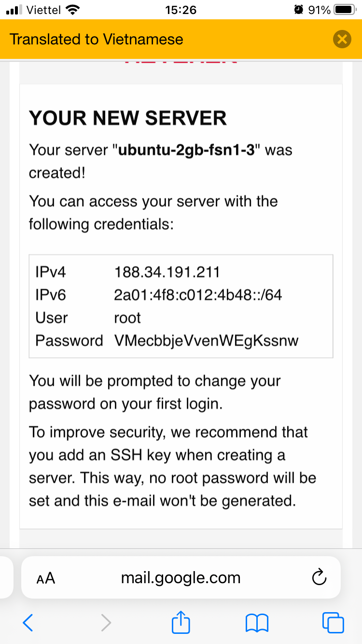Tap the forward navigation arrow
The image size is (362, 644).
106,623
